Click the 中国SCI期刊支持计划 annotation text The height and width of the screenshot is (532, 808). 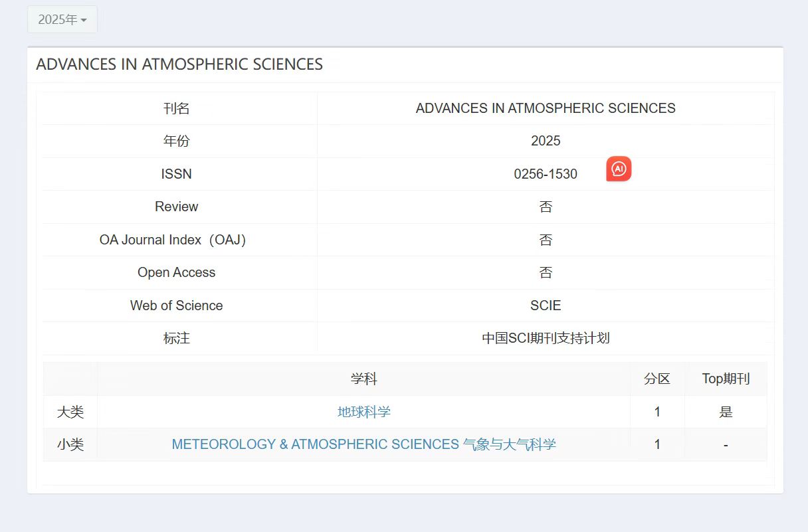click(x=546, y=338)
